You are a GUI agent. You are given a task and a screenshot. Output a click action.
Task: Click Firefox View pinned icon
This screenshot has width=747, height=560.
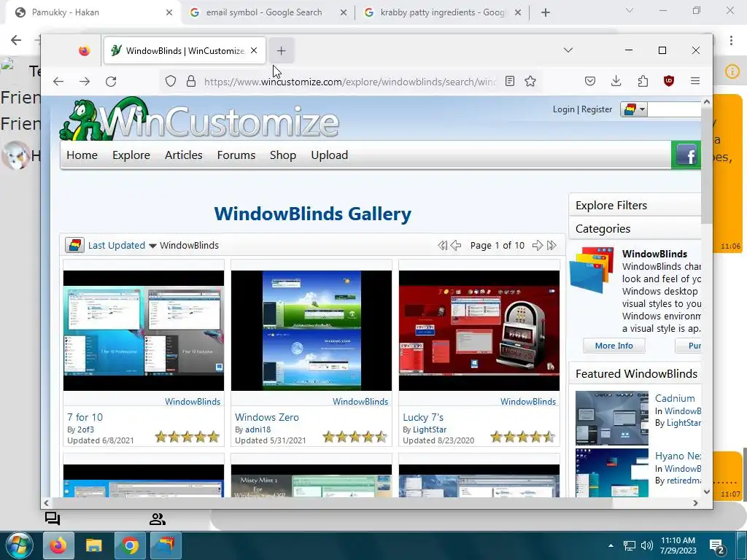tap(85, 50)
